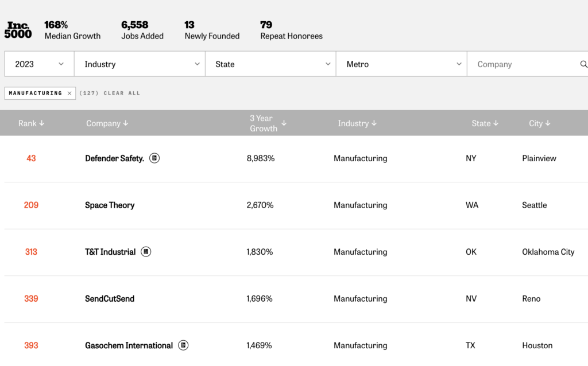This screenshot has height=366, width=588.
Task: Open Gasochem International profile badge icon
Action: (183, 345)
